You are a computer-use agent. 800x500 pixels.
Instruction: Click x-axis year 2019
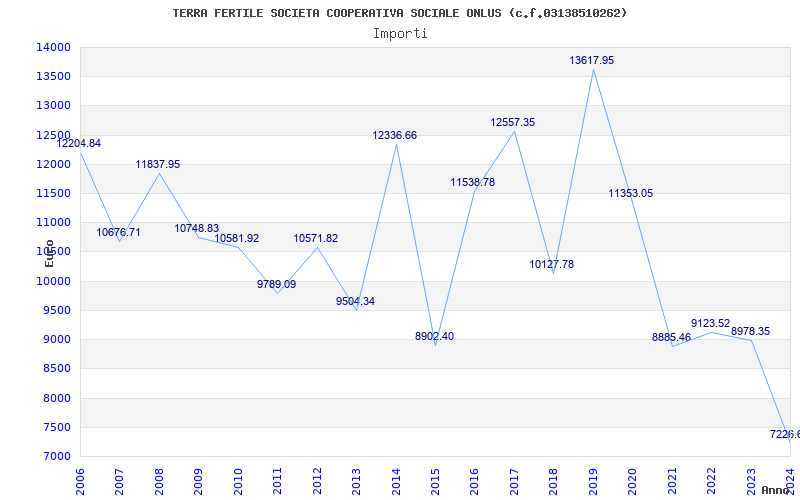click(593, 481)
